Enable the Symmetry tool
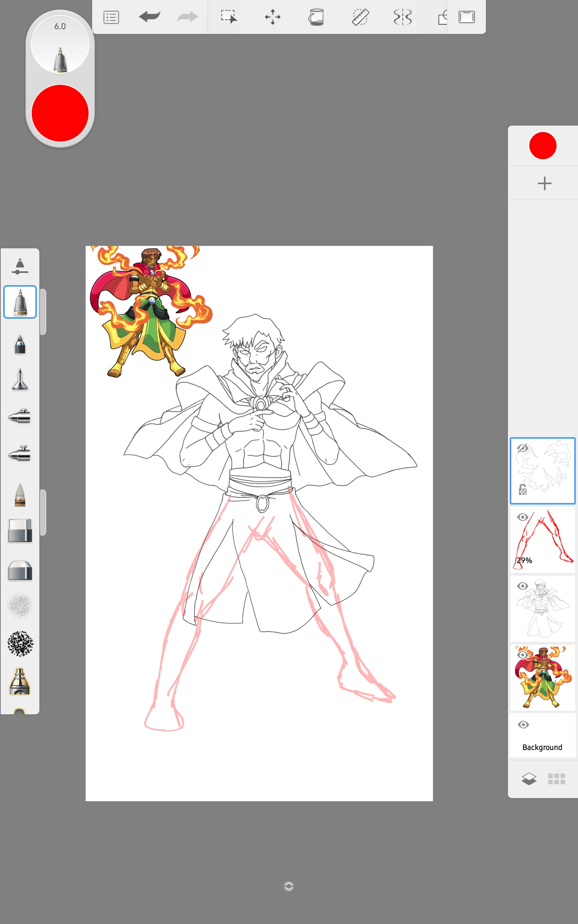 click(402, 17)
